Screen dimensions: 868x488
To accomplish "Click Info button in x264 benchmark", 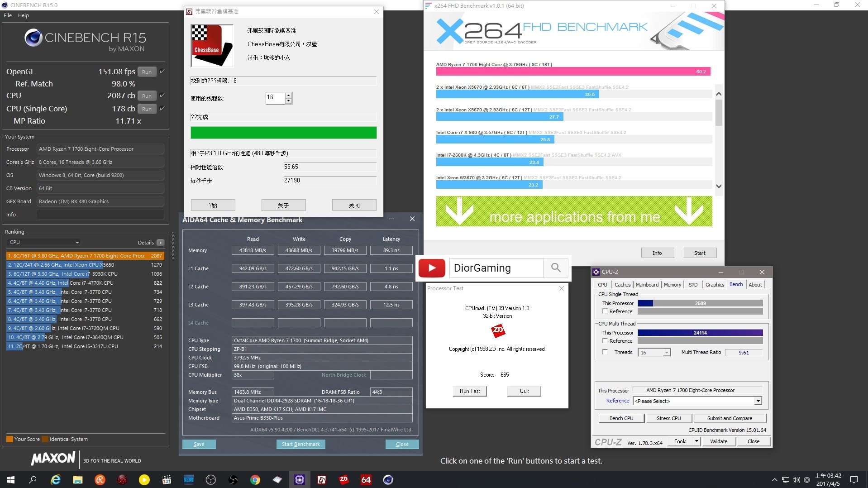I will 657,253.
